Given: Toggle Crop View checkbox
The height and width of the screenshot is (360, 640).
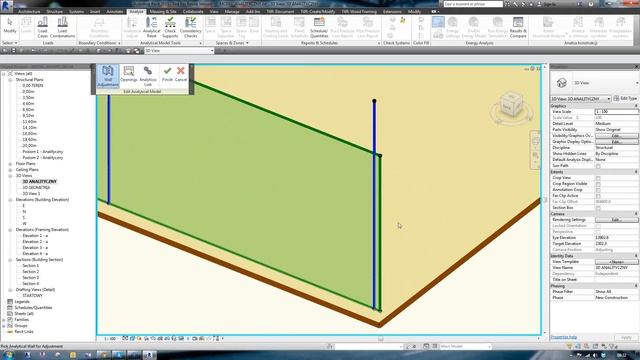Looking at the screenshot, I should tap(598, 178).
